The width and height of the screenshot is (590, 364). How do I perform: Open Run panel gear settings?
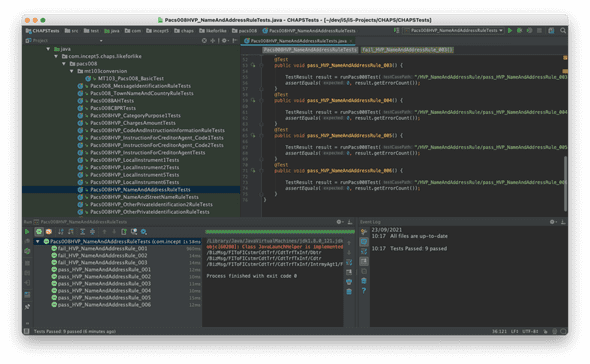point(339,222)
